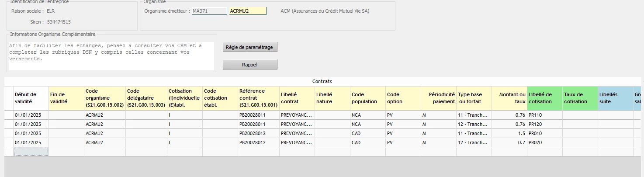
Task: Click the yellow ACRMU2 organisme émetteur field
Action: tap(247, 11)
